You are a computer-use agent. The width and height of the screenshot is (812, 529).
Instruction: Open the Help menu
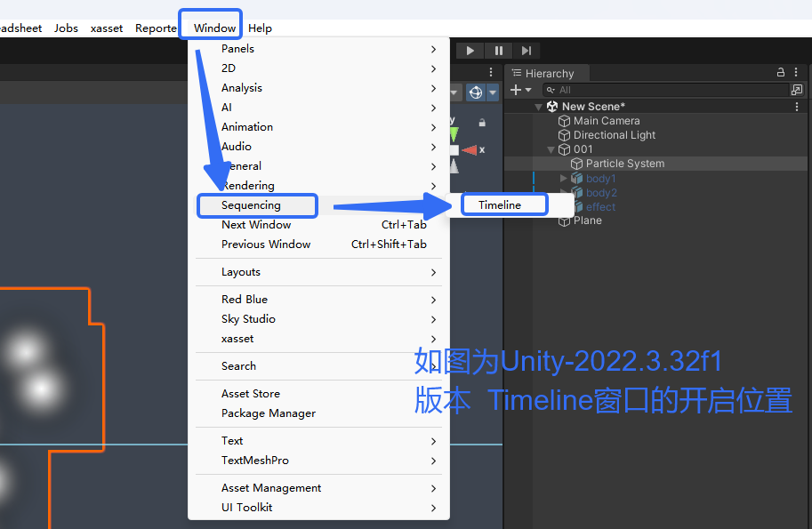260,28
